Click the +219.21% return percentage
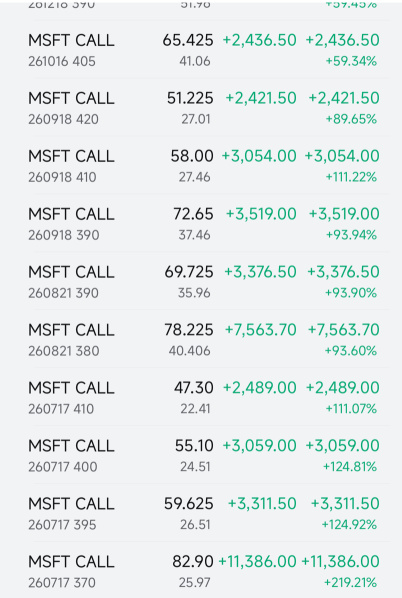402x598 pixels. tap(350, 582)
